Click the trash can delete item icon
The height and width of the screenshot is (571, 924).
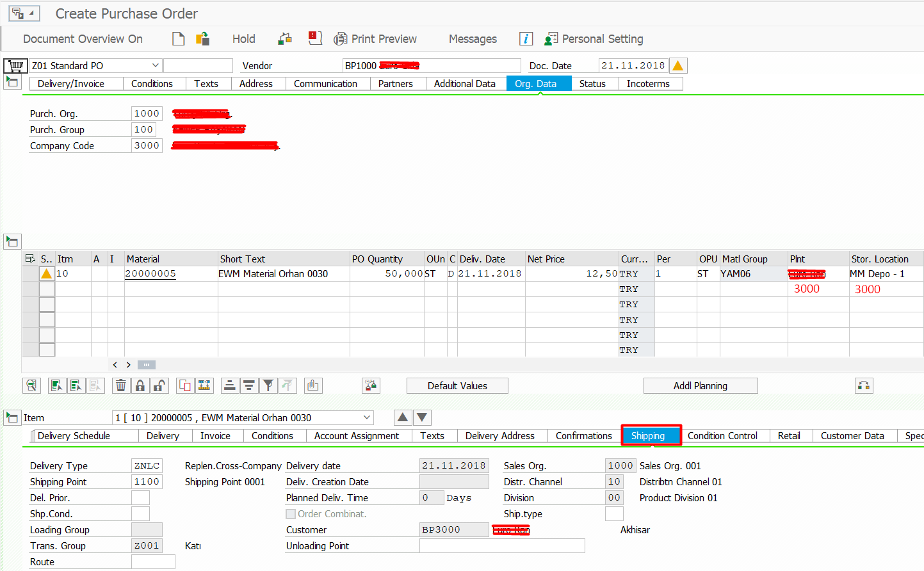pos(120,385)
